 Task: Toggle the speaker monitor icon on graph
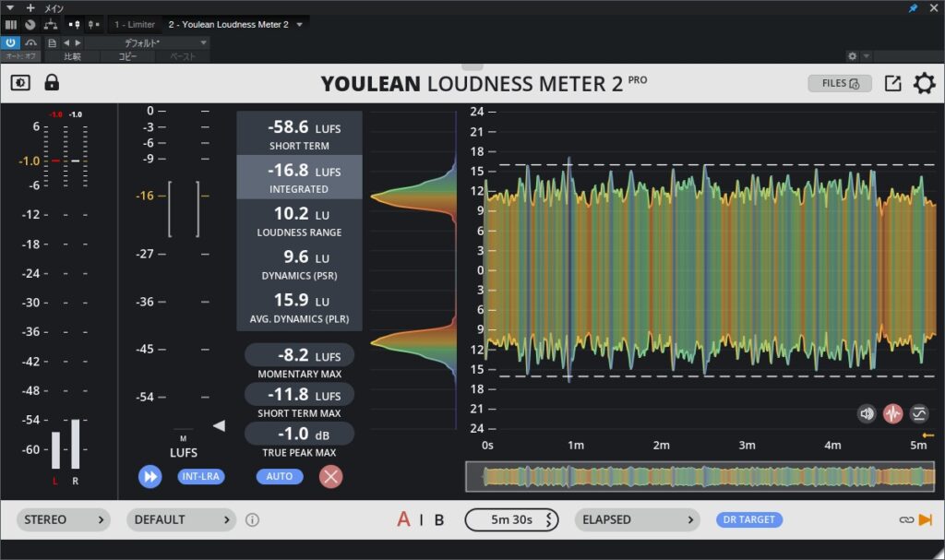pyautogui.click(x=866, y=413)
